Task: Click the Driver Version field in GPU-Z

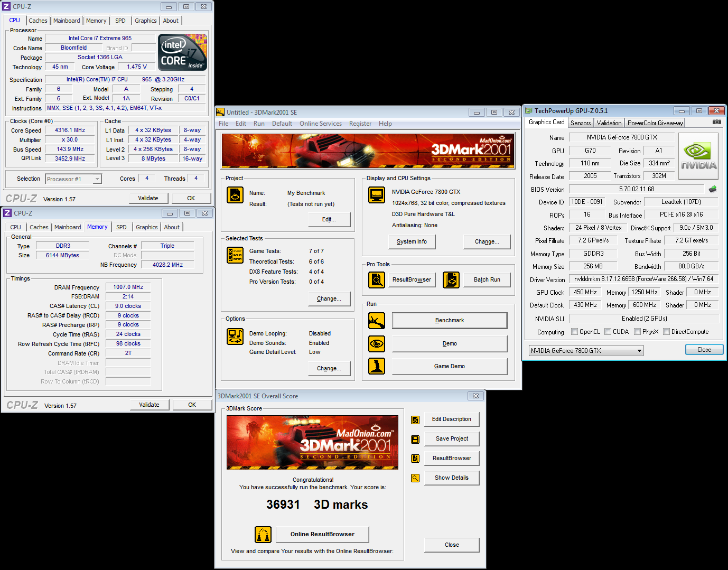Action: [x=644, y=279]
